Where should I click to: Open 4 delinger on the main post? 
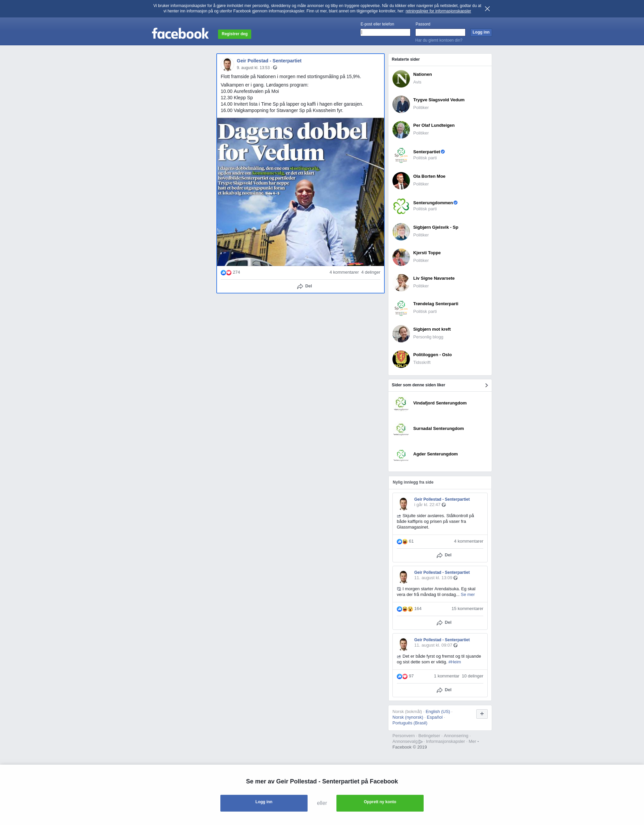(371, 272)
